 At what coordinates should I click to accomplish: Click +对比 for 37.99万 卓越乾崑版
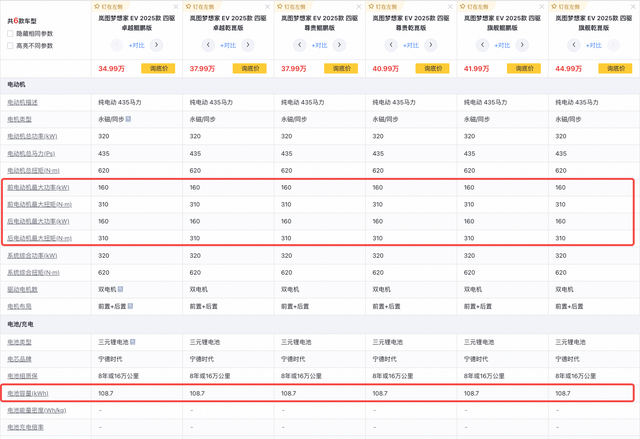(x=228, y=45)
